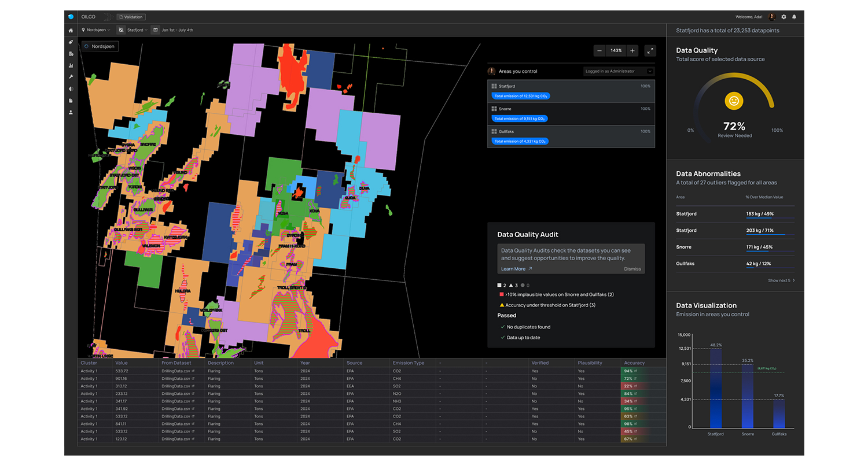Click the user profile sidebar icon

(71, 112)
